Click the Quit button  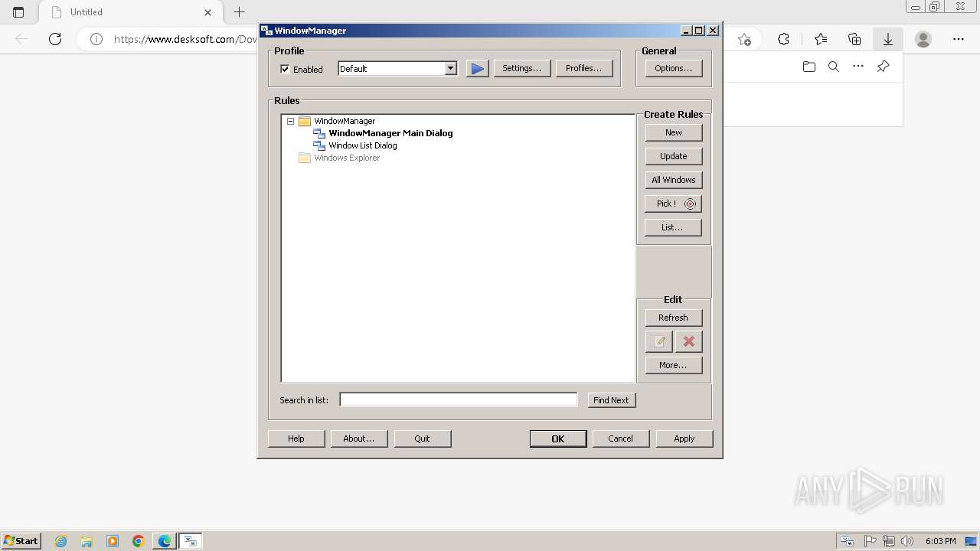point(422,439)
